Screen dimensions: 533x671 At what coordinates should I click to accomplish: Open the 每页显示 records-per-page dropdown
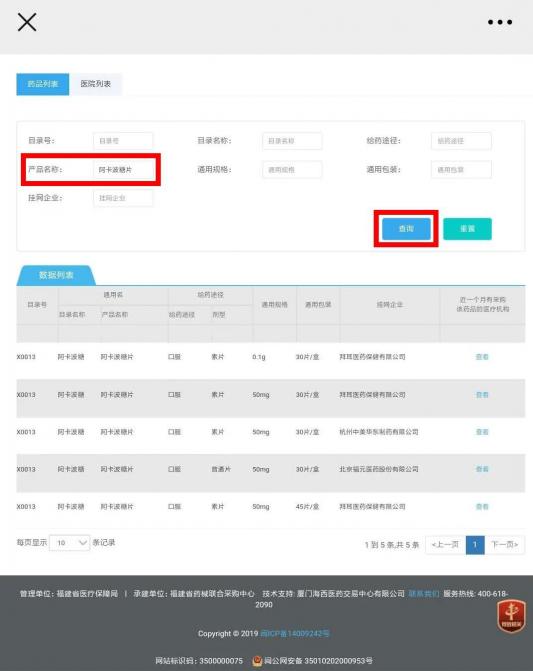click(70, 543)
